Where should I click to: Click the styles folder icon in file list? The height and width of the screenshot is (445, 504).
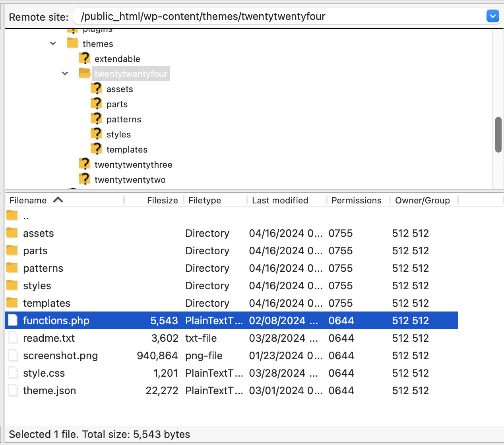coord(12,285)
